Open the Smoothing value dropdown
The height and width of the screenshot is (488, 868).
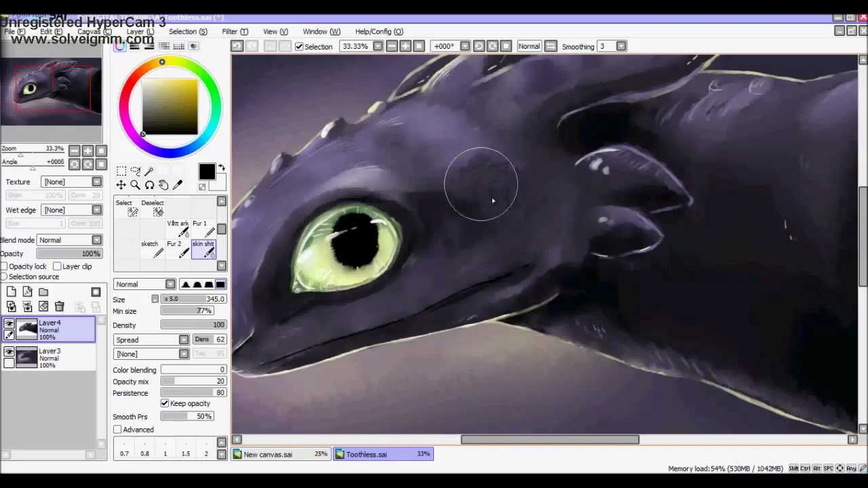622,46
